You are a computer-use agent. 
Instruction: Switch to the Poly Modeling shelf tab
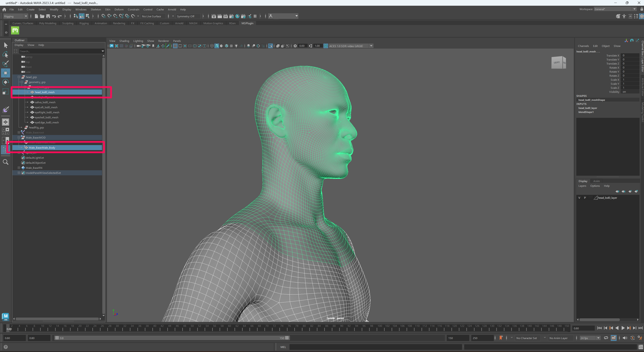tap(48, 23)
